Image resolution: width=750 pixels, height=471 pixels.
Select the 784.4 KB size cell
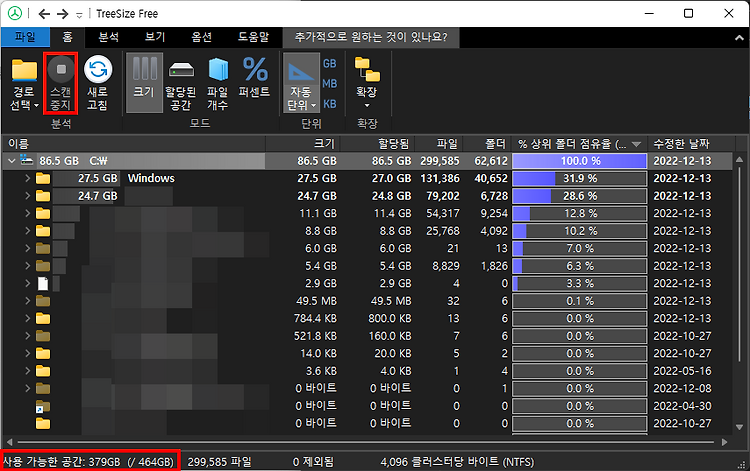315,318
